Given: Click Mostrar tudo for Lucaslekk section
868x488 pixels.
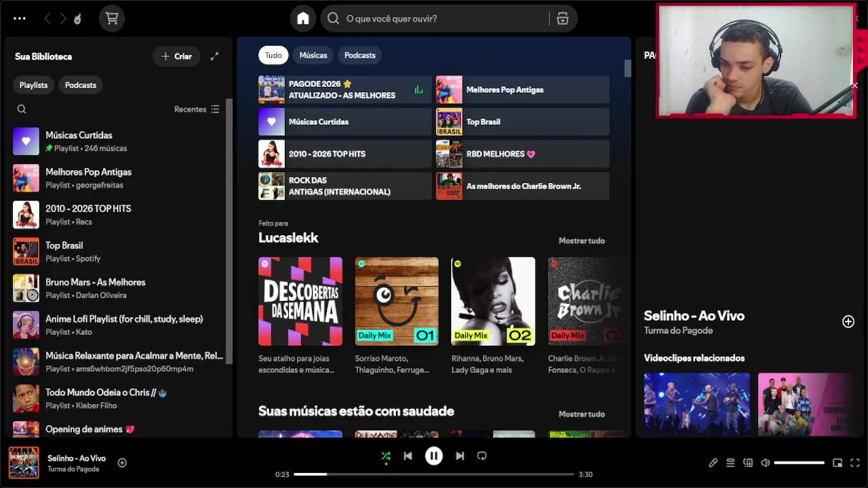Looking at the screenshot, I should pyautogui.click(x=582, y=241).
